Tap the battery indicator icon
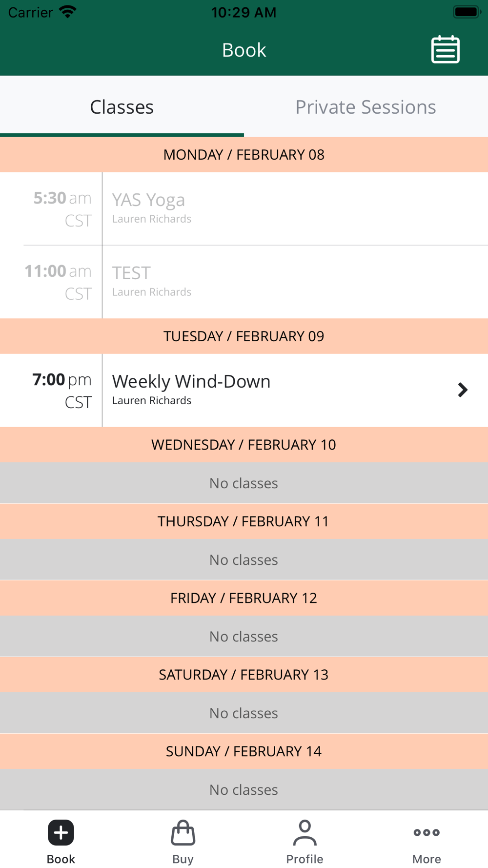 point(467,12)
